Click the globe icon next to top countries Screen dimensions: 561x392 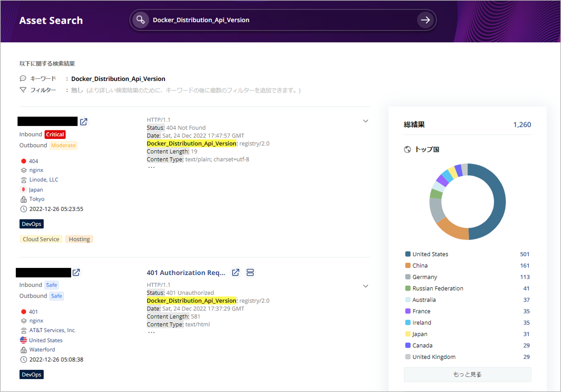[x=407, y=149]
